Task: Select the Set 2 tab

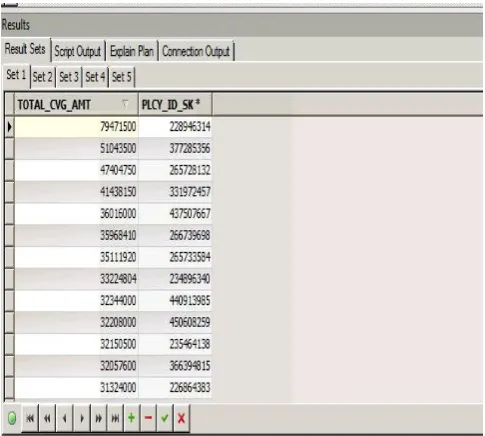Action: pos(43,77)
